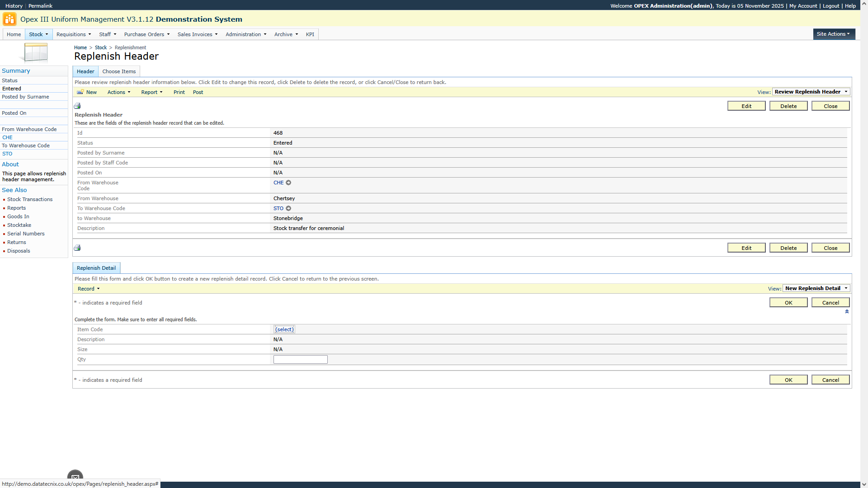Expand the Actions dropdown menu
This screenshot has height=488, width=868.
(119, 92)
